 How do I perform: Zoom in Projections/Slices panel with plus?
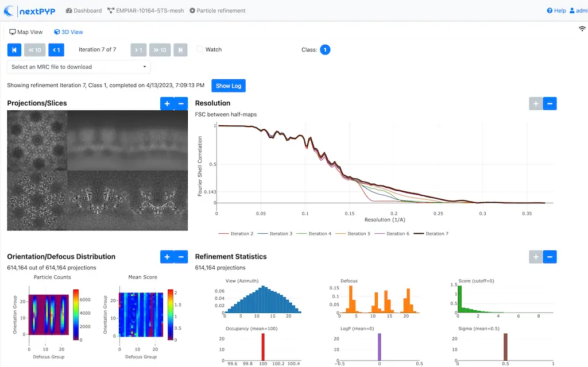point(167,103)
